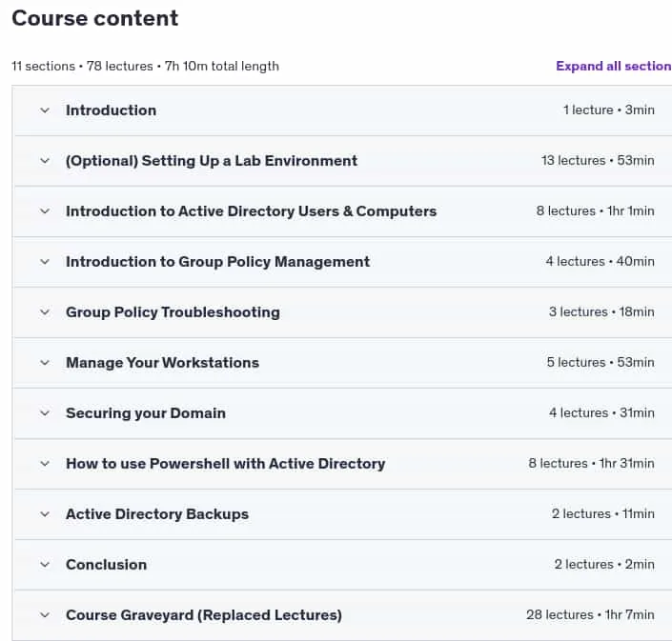Expand Introduction to Group Policy Management chevron

[x=45, y=262]
